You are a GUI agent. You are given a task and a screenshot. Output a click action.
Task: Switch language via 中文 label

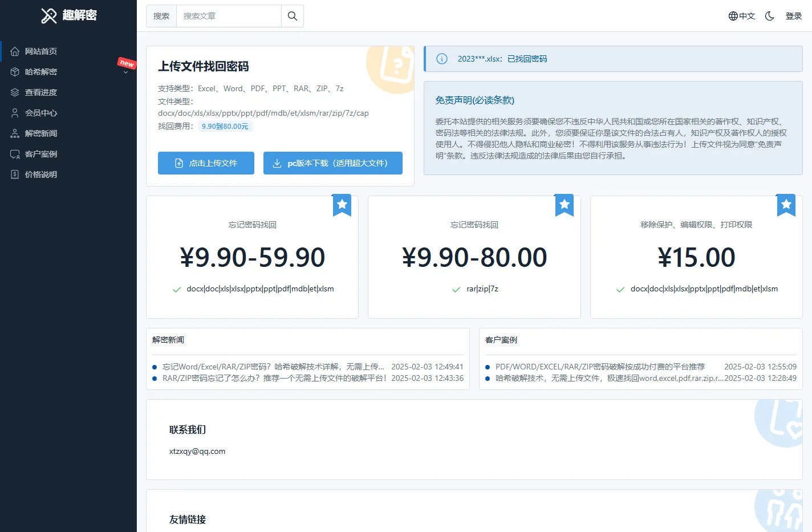tap(747, 16)
